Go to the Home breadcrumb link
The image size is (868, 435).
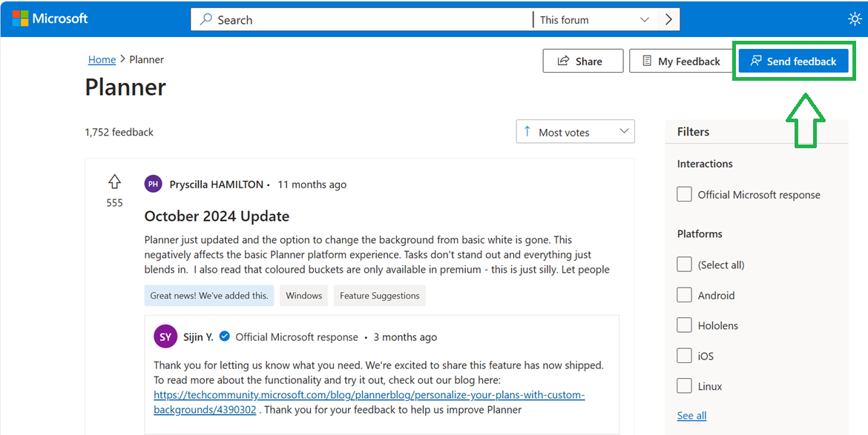[x=102, y=60]
